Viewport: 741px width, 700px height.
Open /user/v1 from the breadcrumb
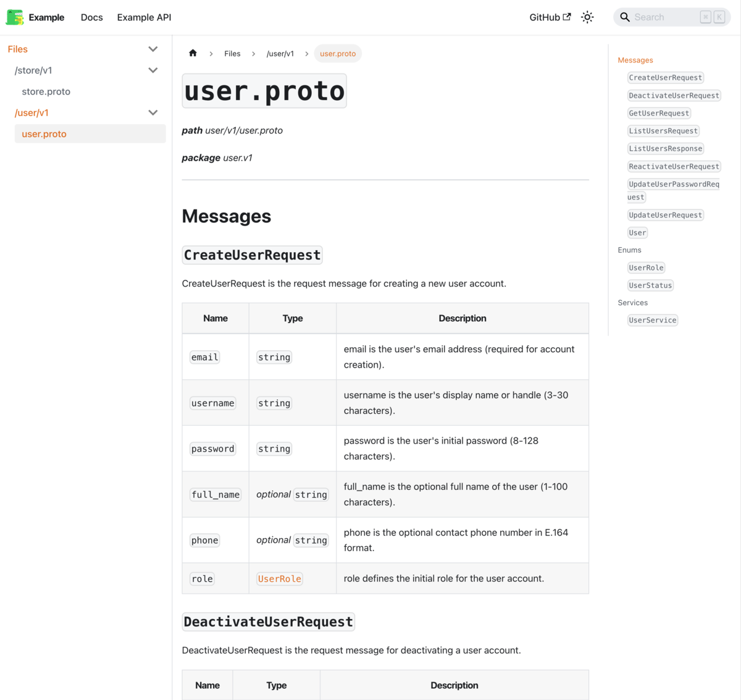coord(280,53)
